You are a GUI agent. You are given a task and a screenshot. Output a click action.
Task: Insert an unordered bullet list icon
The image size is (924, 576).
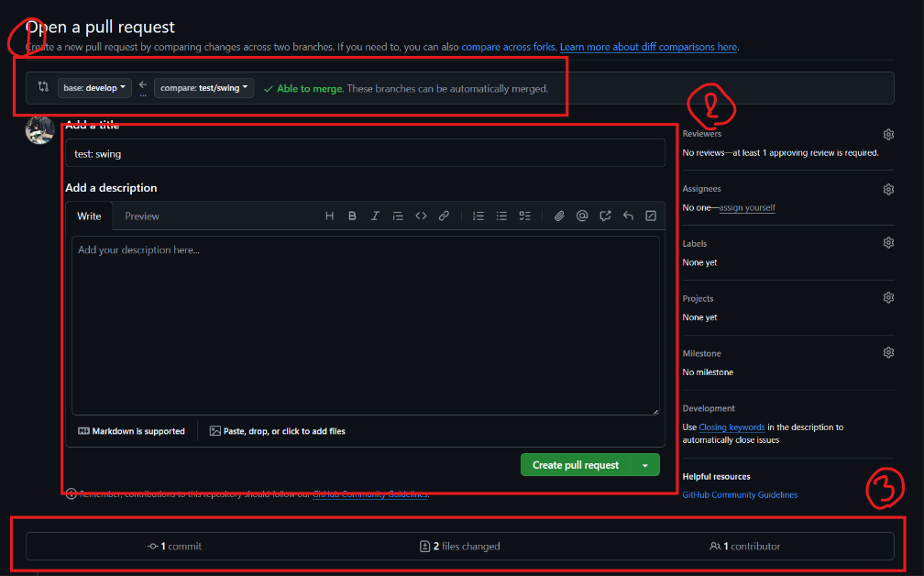[501, 216]
